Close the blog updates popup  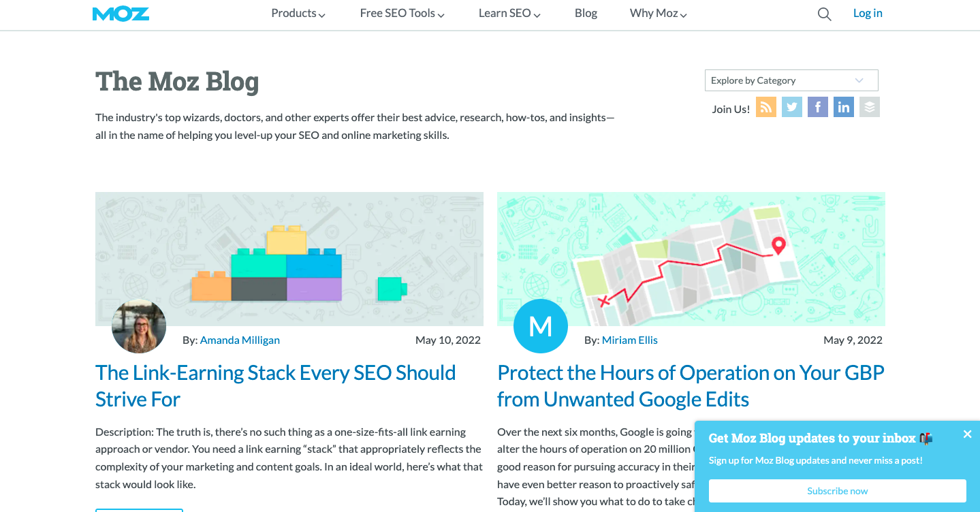[967, 434]
